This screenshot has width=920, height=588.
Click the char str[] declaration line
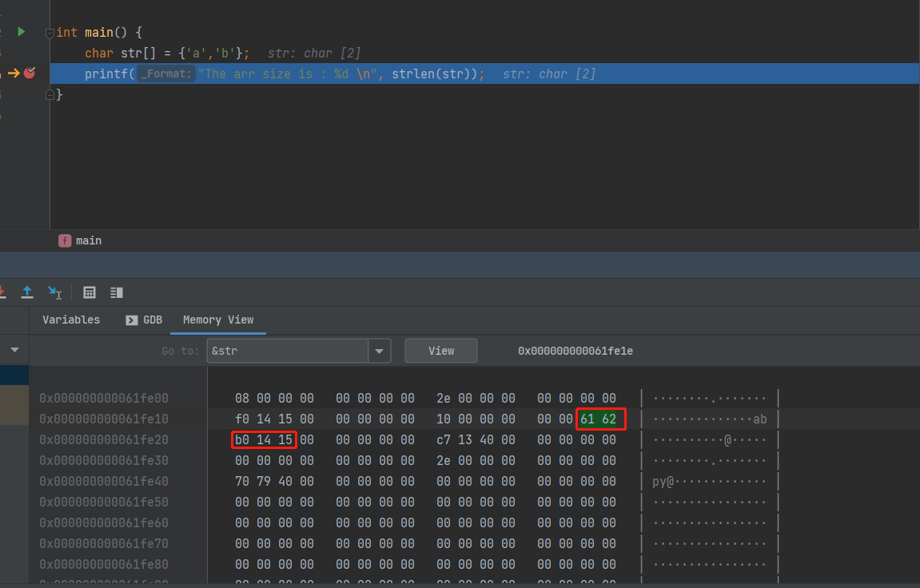coord(167,54)
